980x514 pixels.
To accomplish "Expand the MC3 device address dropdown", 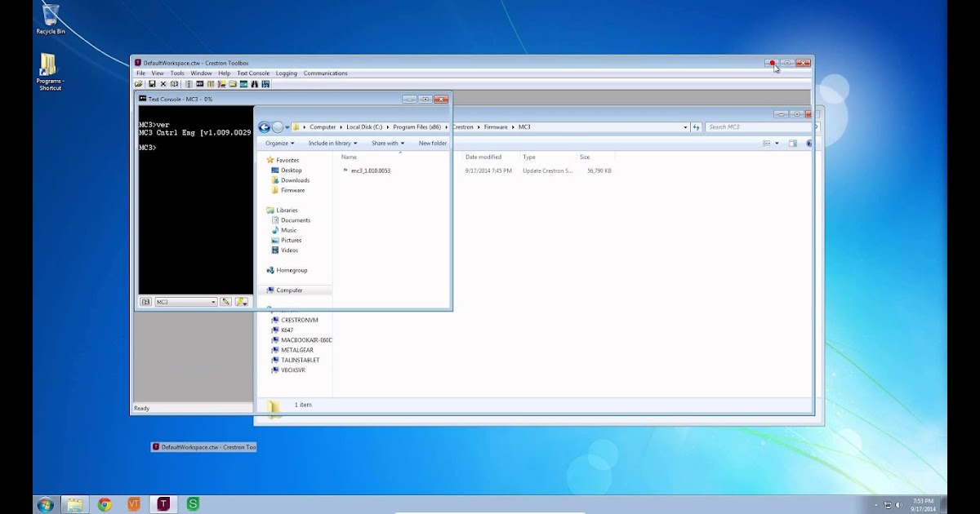I will (x=214, y=302).
